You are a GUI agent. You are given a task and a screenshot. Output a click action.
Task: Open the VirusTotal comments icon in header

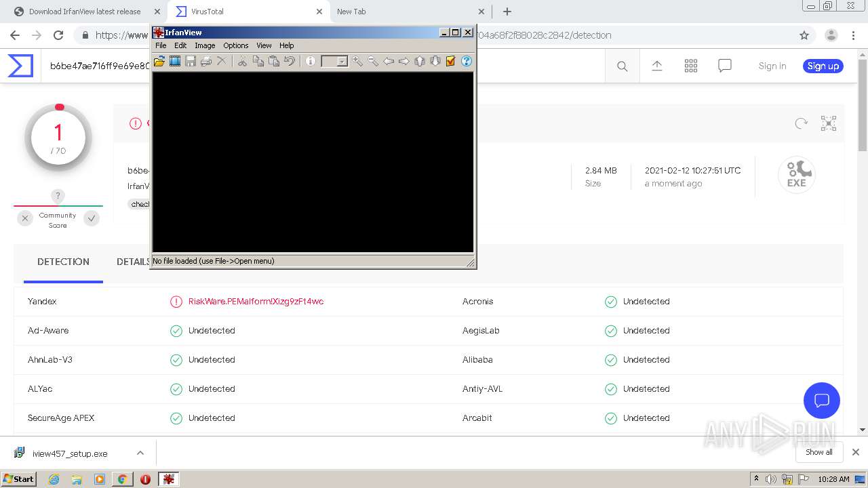tap(725, 66)
